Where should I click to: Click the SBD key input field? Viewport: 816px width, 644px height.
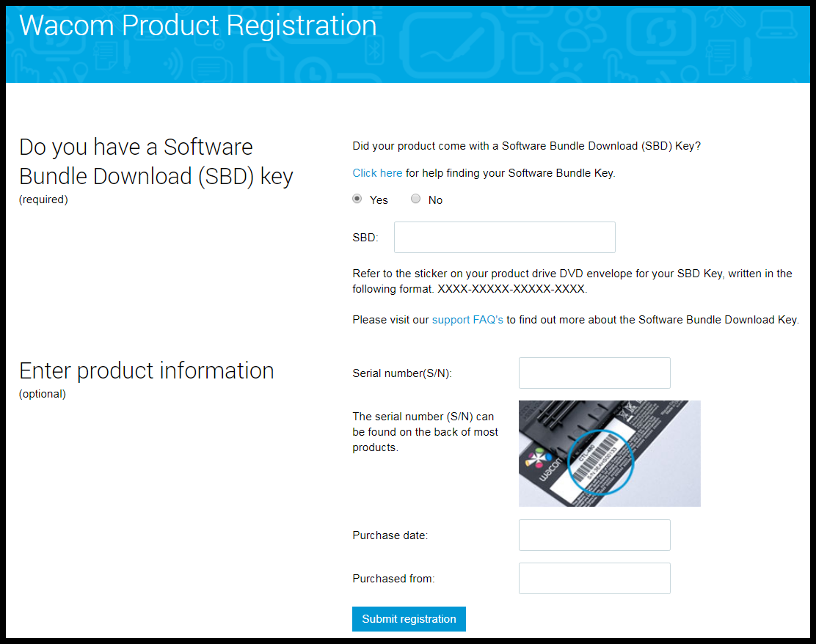[504, 237]
